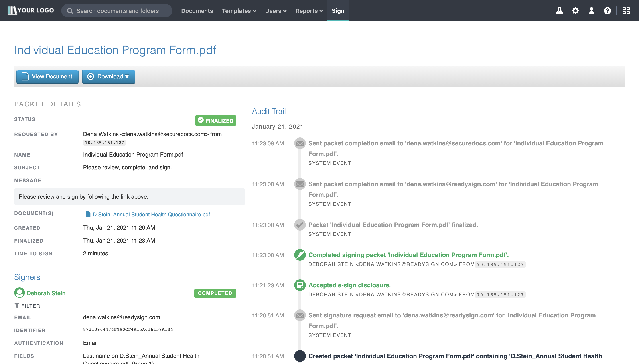Click the green completed-signing pen marker

300,255
